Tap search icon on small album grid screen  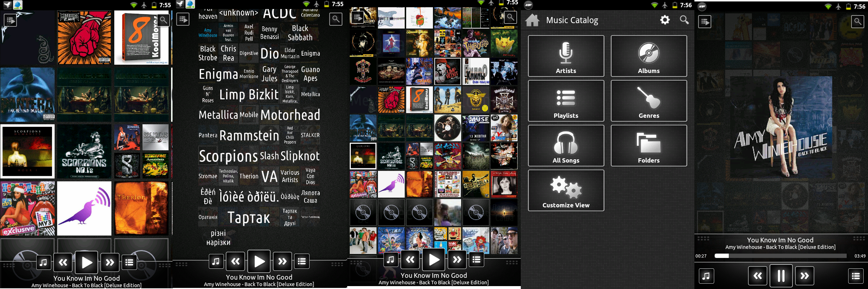(510, 17)
